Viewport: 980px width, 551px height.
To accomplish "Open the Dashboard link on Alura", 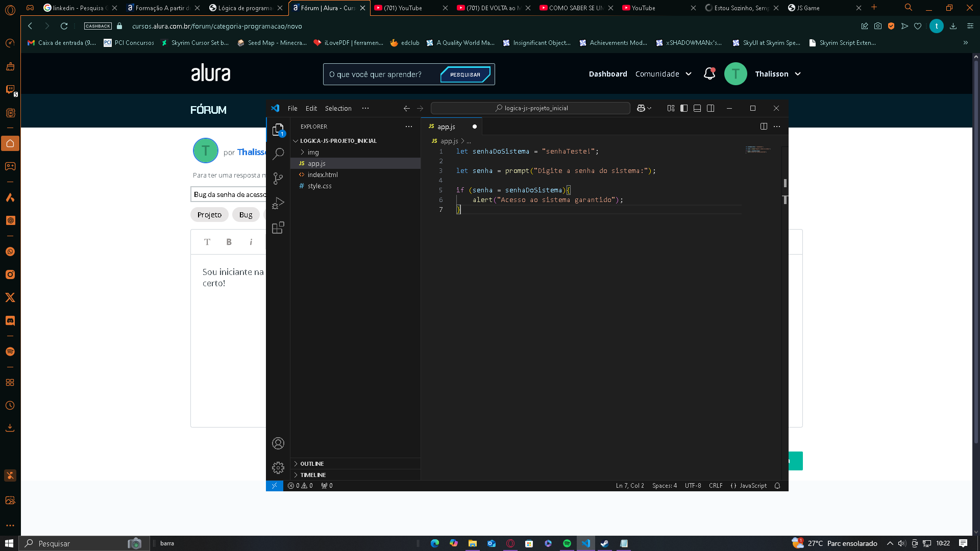I will pos(608,74).
